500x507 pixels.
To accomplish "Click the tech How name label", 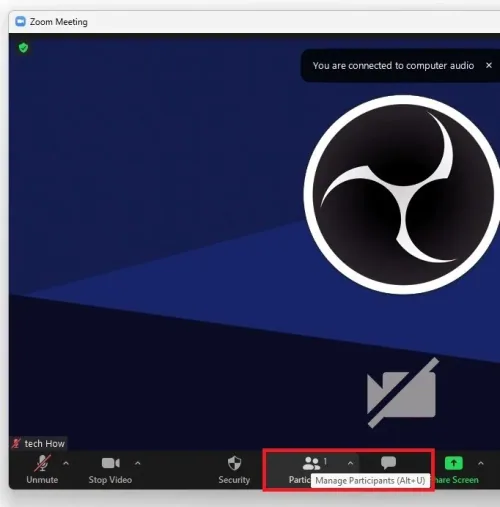I will [x=44, y=444].
